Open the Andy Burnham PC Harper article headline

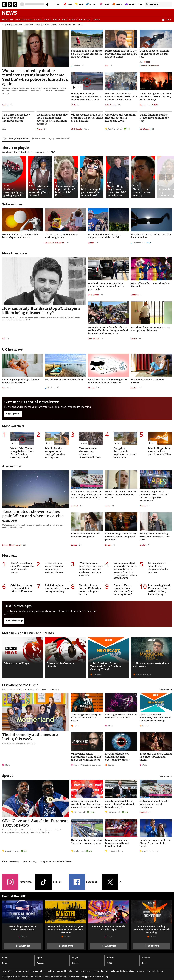41,310
